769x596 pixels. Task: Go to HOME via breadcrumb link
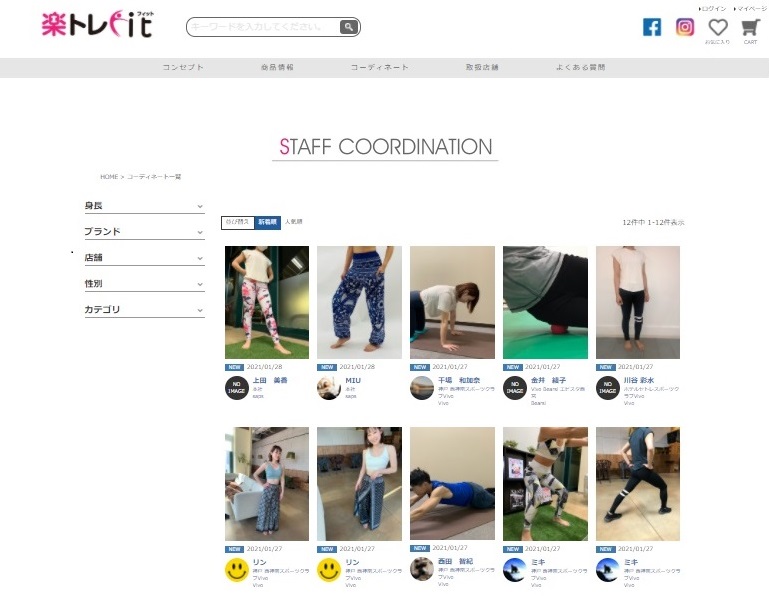tap(109, 177)
